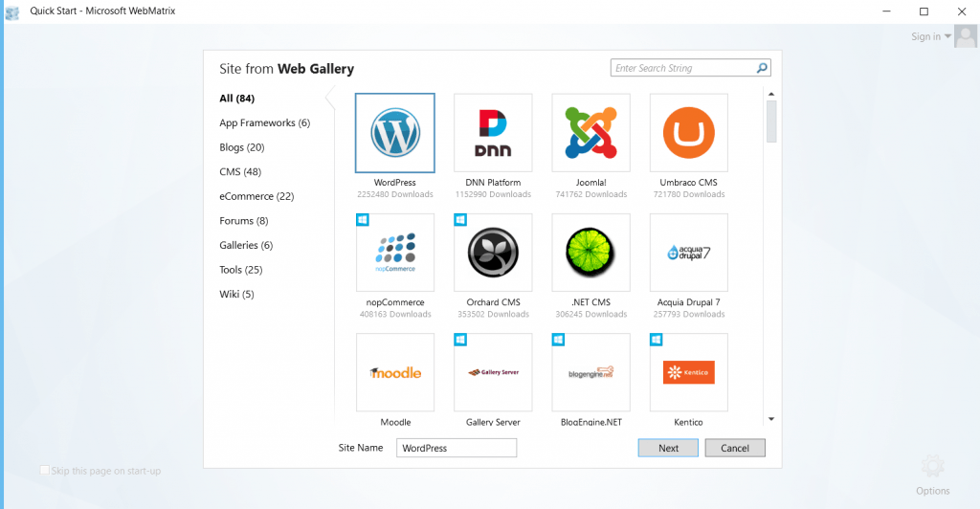This screenshot has width=980, height=509.
Task: Choose the DNN Platform logo tile
Action: click(x=493, y=133)
